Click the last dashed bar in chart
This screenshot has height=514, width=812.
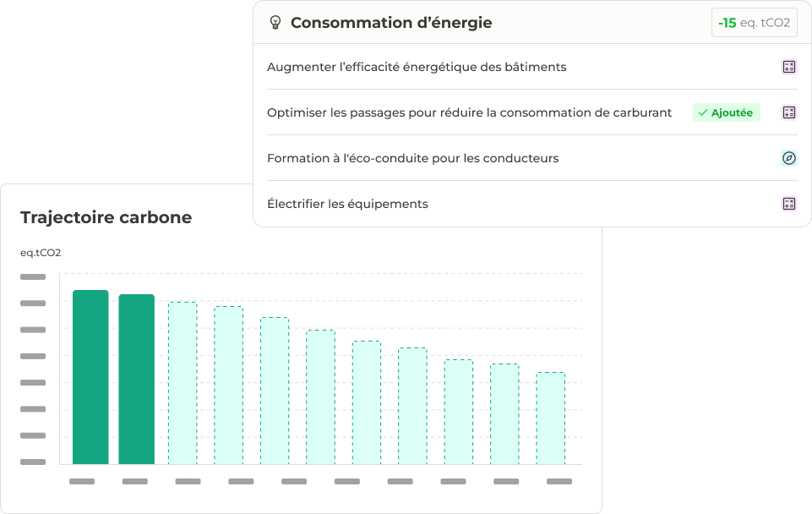(x=550, y=418)
